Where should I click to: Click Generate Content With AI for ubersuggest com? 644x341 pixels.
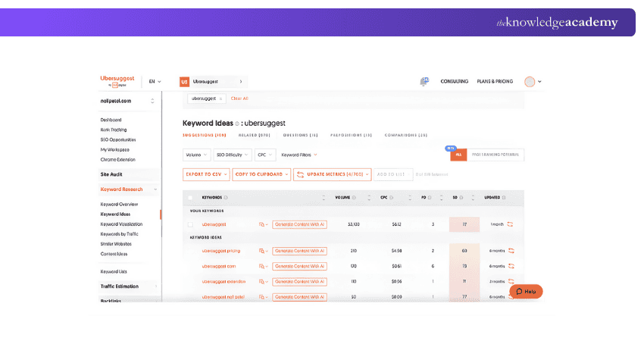point(299,266)
